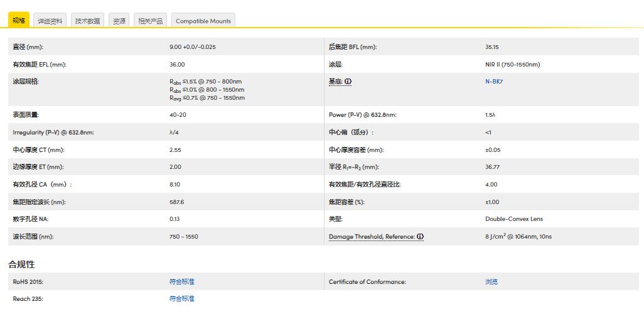Click the design wavelength value 587.6
This screenshot has width=644, height=324.
click(176, 202)
